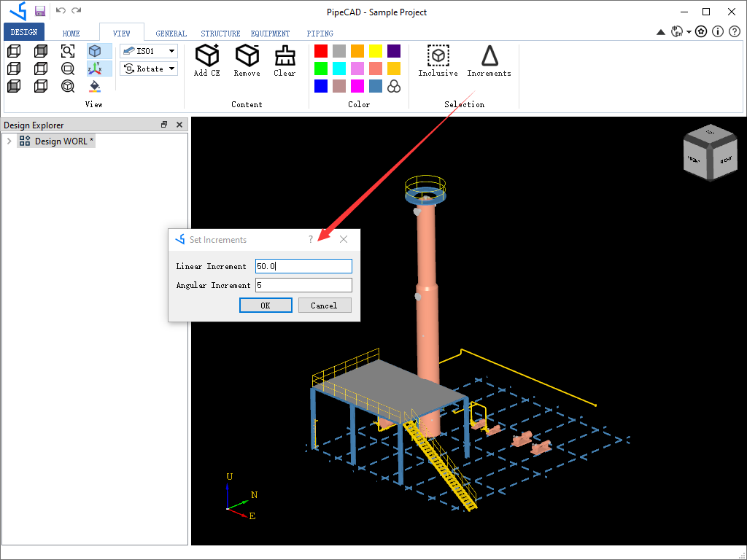747x560 pixels.
Task: Click the Inclusive selection icon
Action: tap(438, 60)
